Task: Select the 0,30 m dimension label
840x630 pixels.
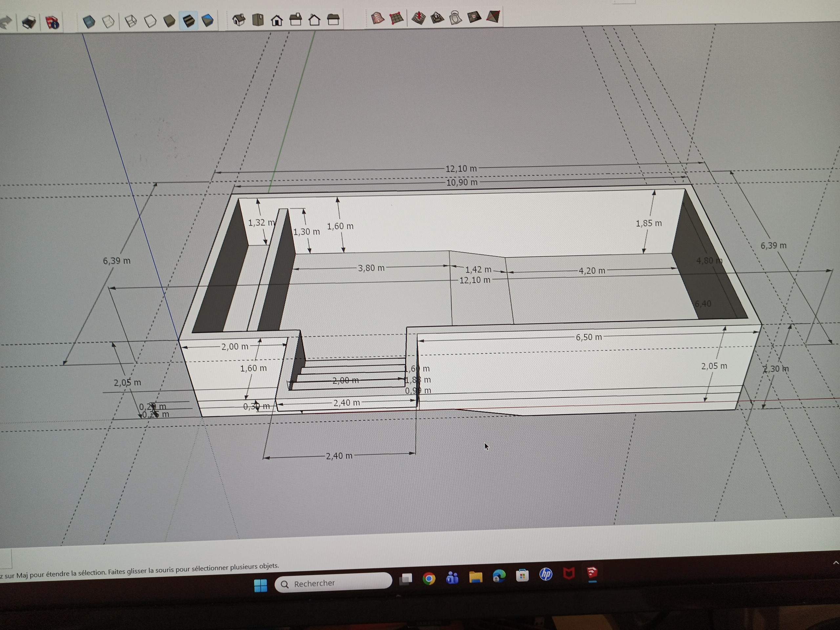Action: tap(256, 406)
